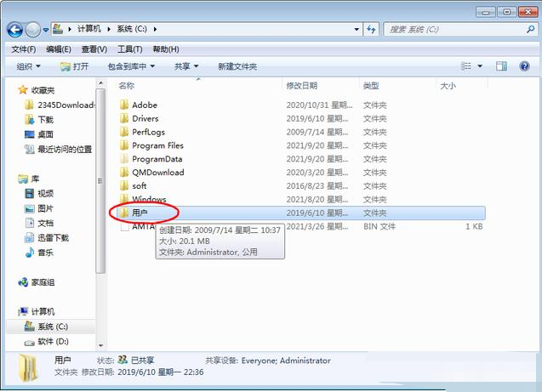Click the 打开 toolbar button

[74, 66]
